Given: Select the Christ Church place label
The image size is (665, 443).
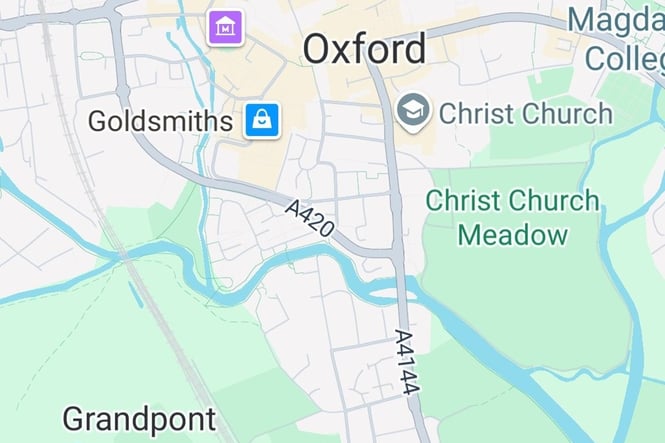Looking at the screenshot, I should pyautogui.click(x=526, y=114).
